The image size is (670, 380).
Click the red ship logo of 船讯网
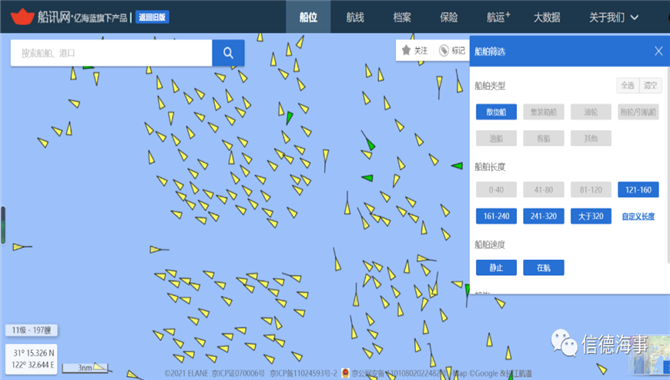[22, 17]
